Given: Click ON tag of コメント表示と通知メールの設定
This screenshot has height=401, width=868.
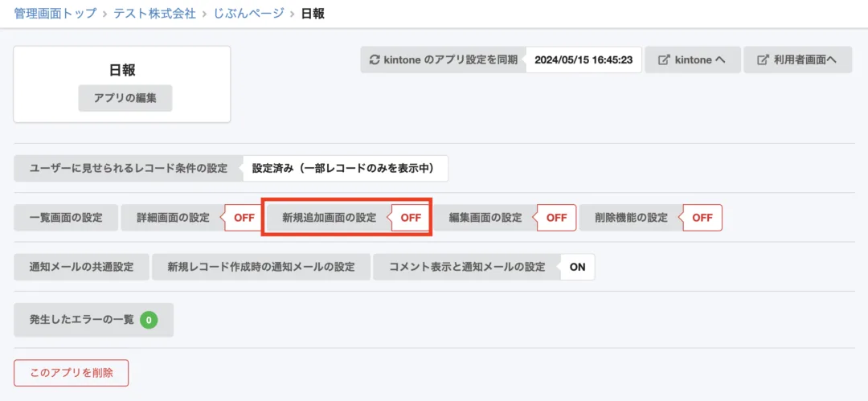Looking at the screenshot, I should click(577, 267).
